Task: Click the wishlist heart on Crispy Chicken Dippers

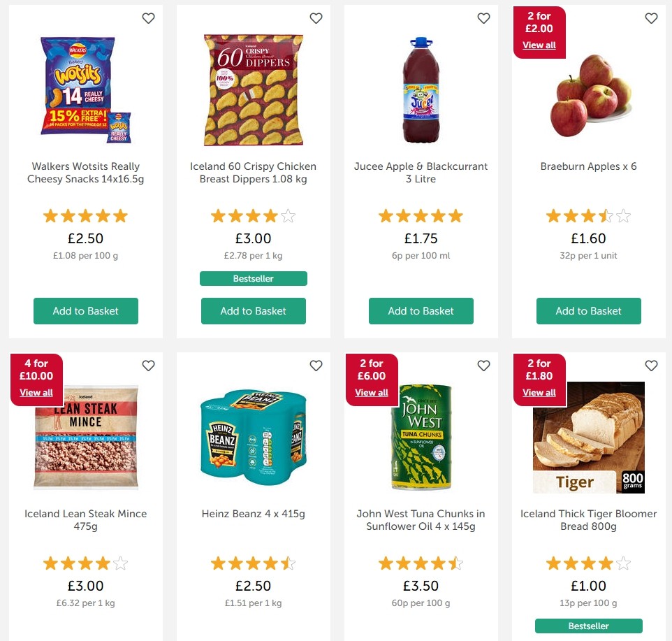Action: click(316, 18)
